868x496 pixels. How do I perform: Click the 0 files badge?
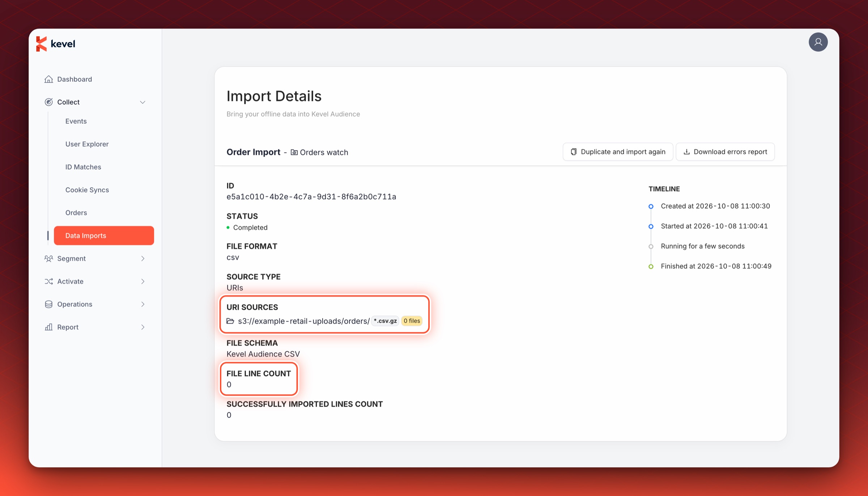[412, 321]
